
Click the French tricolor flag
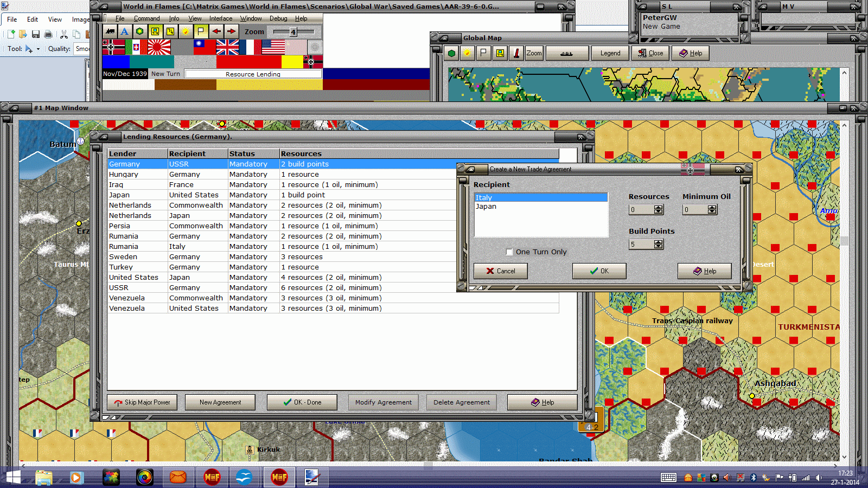tap(250, 47)
